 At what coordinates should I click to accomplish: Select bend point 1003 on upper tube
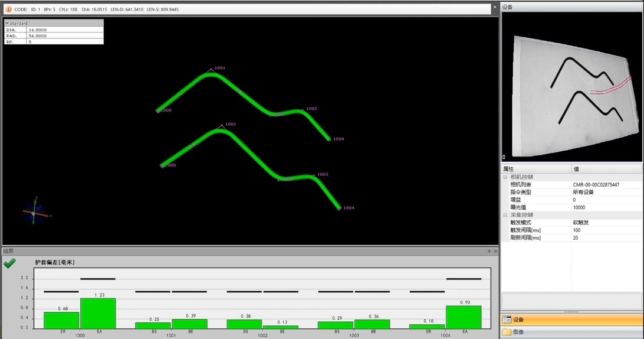point(302,110)
